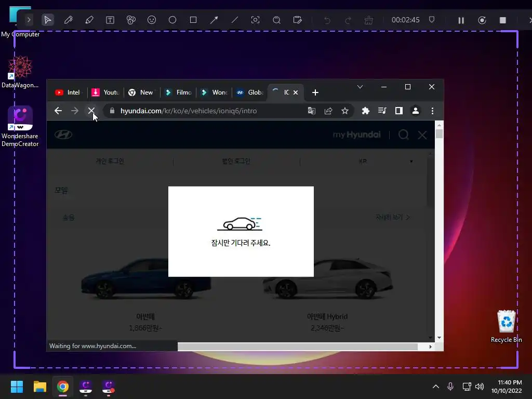Stop loading the page

click(x=91, y=111)
